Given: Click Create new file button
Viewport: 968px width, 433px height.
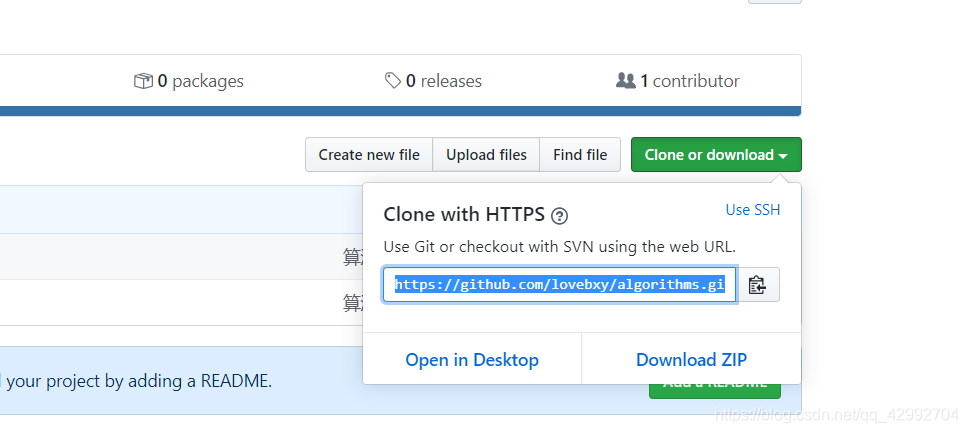Looking at the screenshot, I should 369,154.
